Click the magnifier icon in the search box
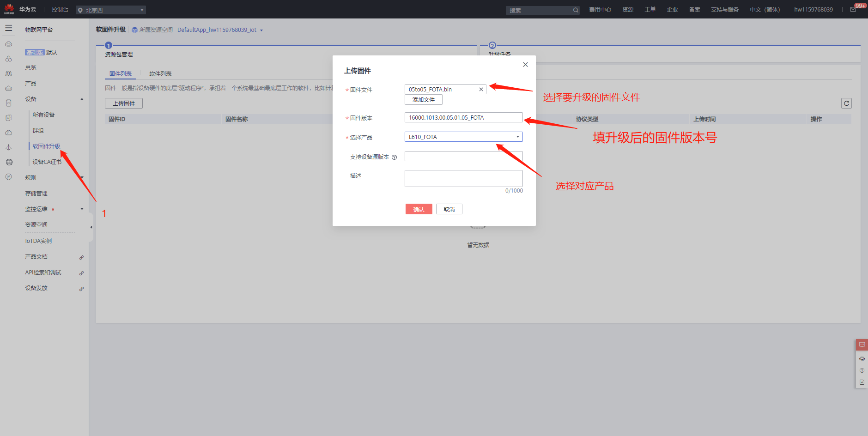The width and height of the screenshot is (868, 436). [576, 10]
